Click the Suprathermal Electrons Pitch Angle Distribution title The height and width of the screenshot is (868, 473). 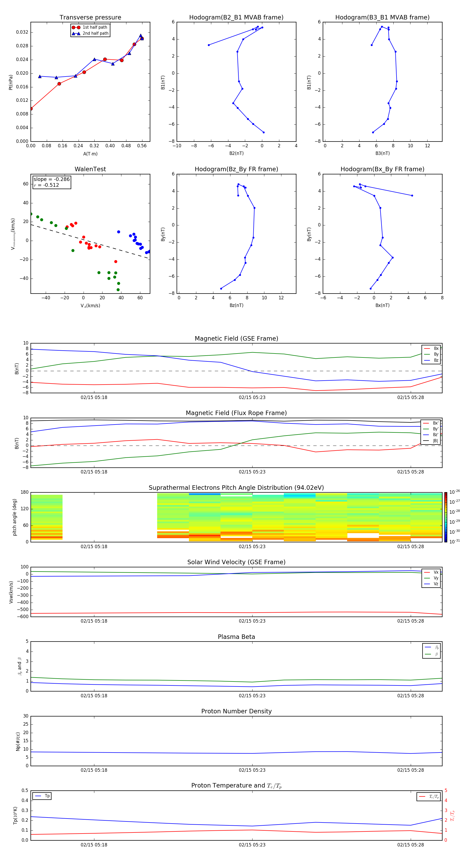(x=236, y=488)
